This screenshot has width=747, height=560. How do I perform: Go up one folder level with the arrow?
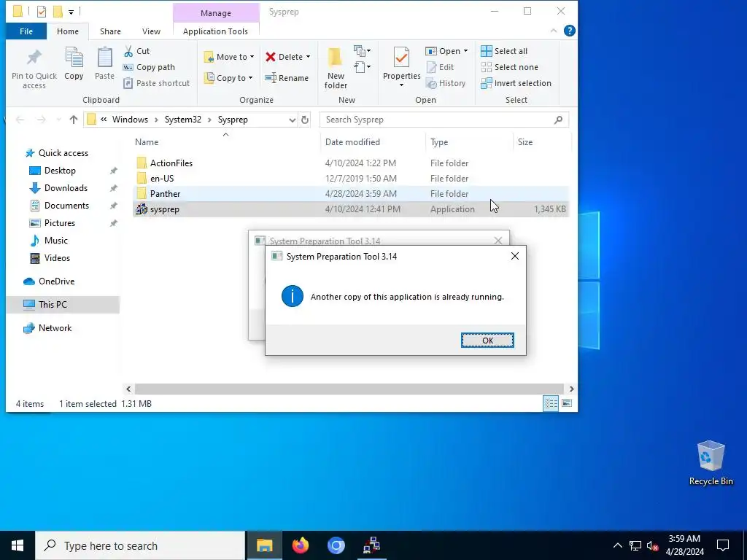click(74, 120)
